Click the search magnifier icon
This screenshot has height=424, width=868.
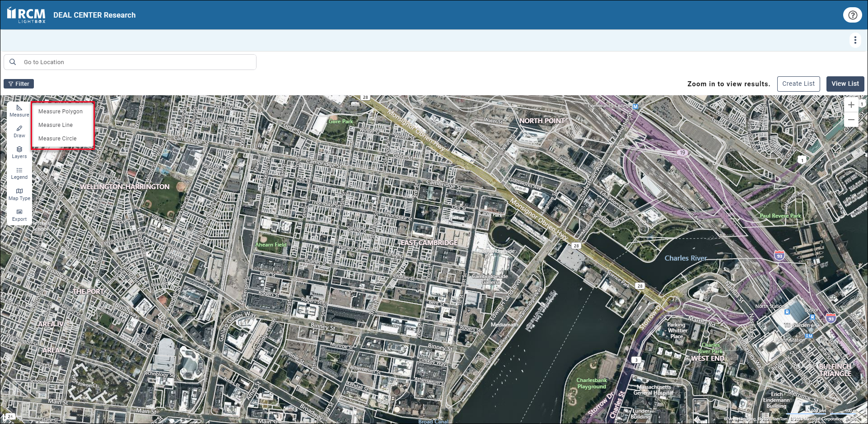tap(13, 62)
